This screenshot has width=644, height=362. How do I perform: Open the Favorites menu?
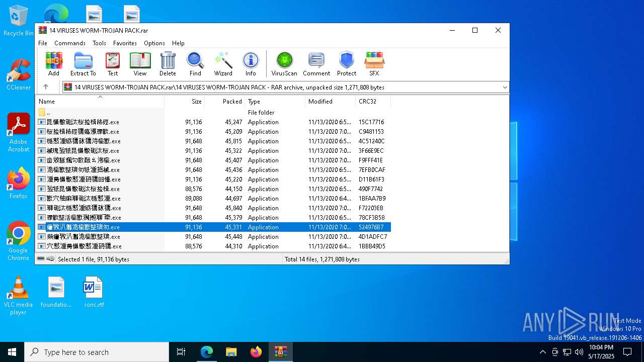[125, 43]
